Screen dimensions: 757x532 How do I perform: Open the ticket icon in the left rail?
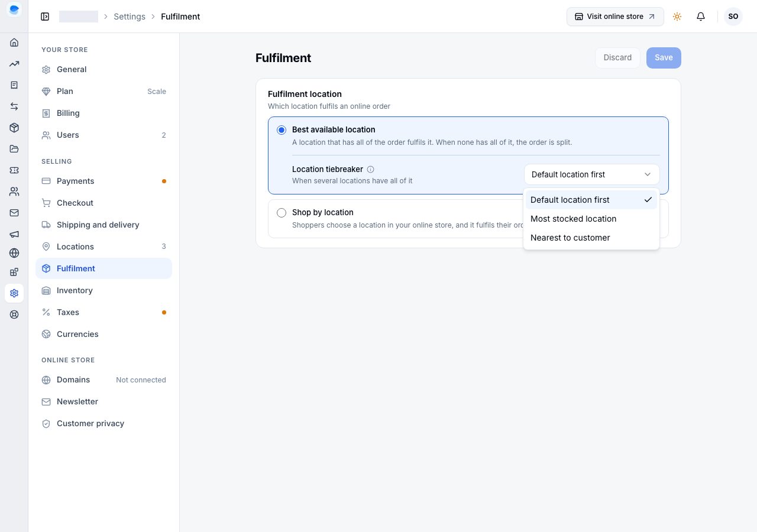pos(14,170)
